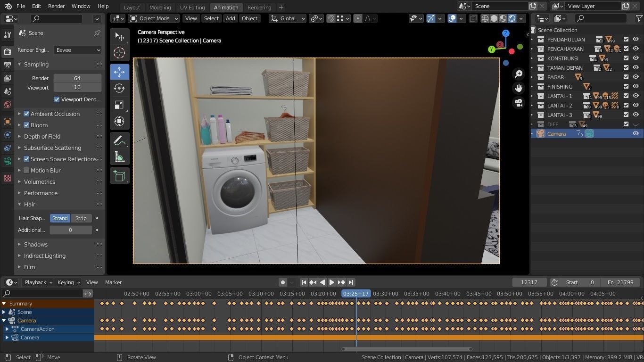This screenshot has height=362, width=644.
Task: Choose Strand hair shape type
Action: [60, 218]
